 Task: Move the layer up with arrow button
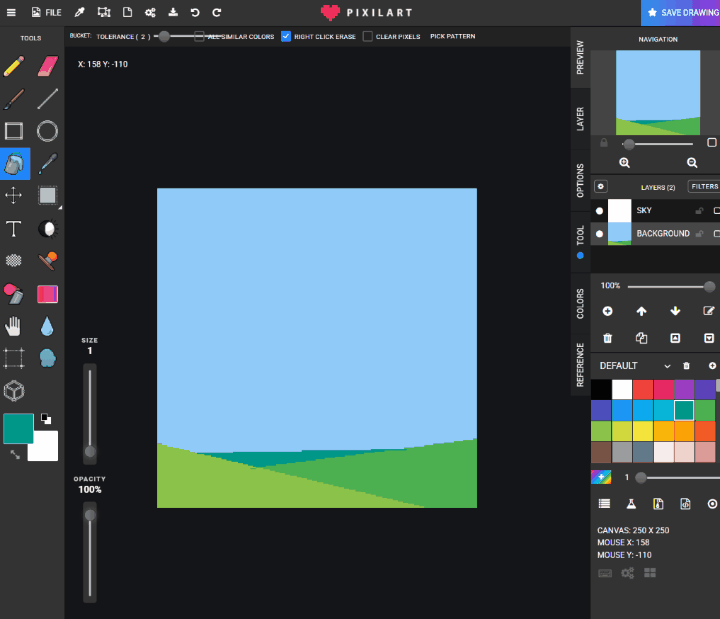click(641, 311)
